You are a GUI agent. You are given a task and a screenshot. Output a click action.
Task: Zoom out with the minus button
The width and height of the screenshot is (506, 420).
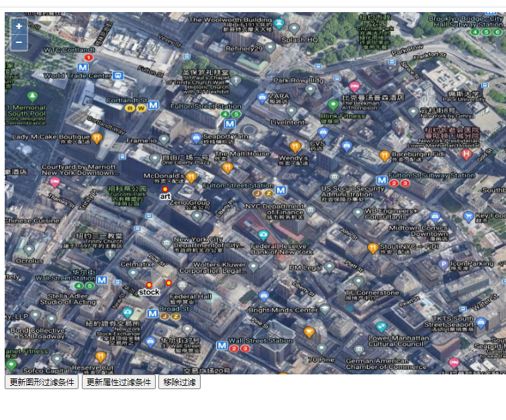click(x=19, y=42)
